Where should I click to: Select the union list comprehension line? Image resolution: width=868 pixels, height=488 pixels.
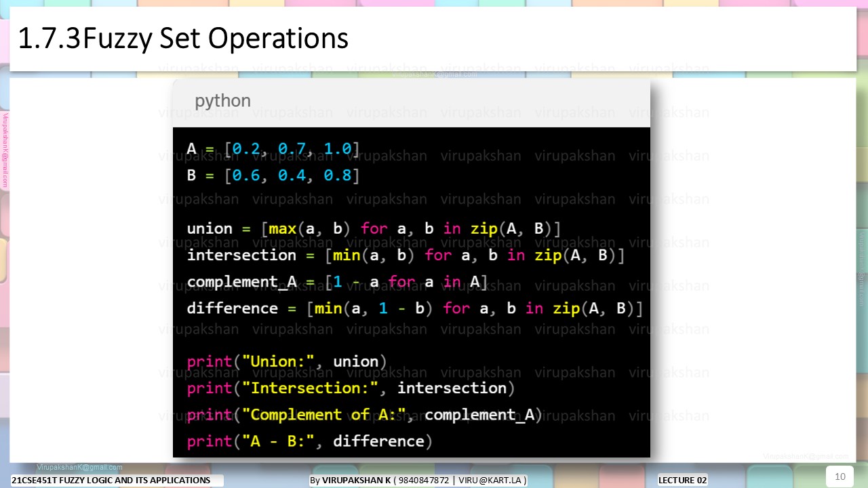click(x=374, y=228)
